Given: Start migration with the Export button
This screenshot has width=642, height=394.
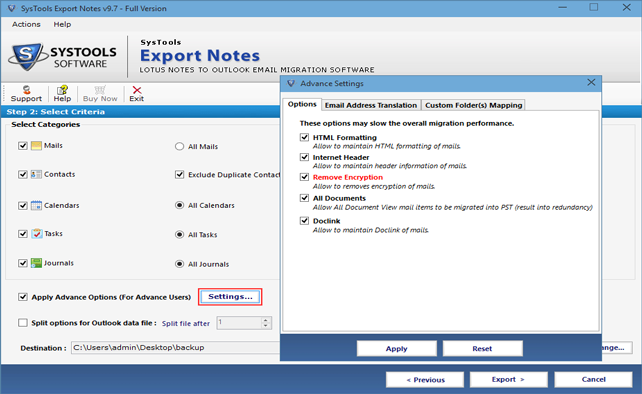Looking at the screenshot, I should point(508,379).
